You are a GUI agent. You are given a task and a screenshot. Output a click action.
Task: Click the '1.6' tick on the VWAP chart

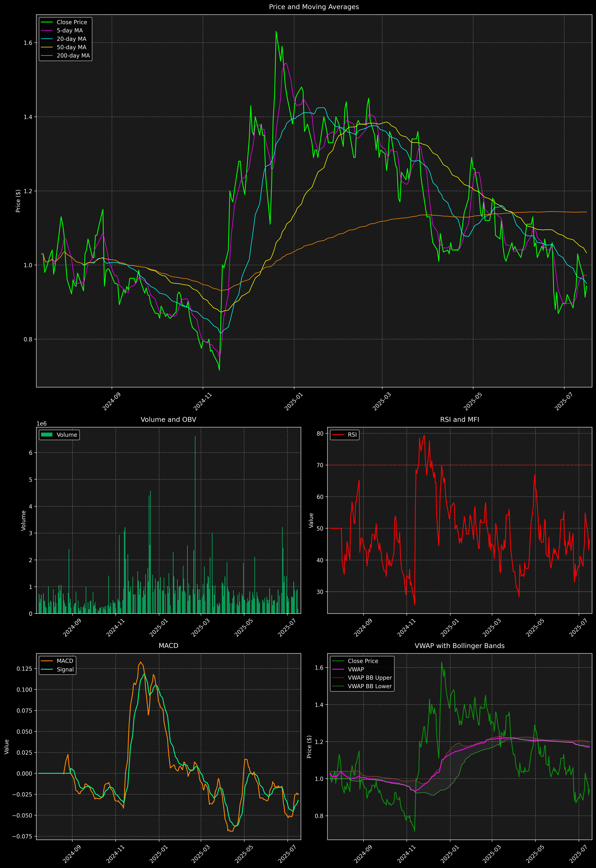click(319, 668)
